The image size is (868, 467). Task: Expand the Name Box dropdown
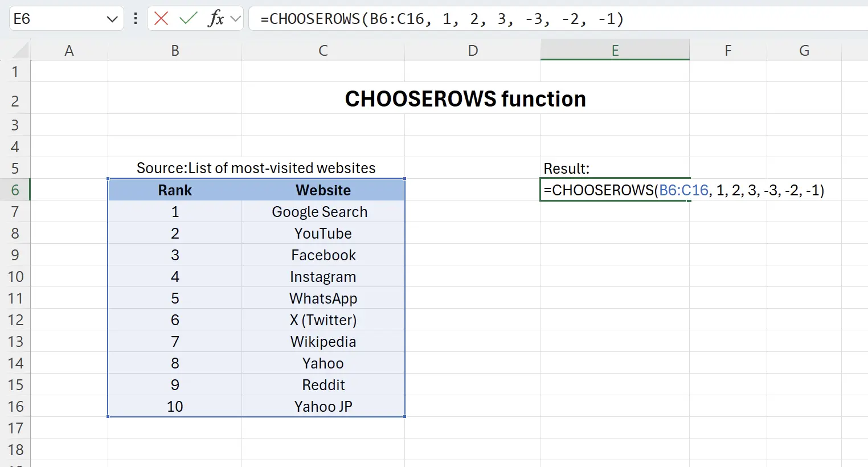(112, 19)
